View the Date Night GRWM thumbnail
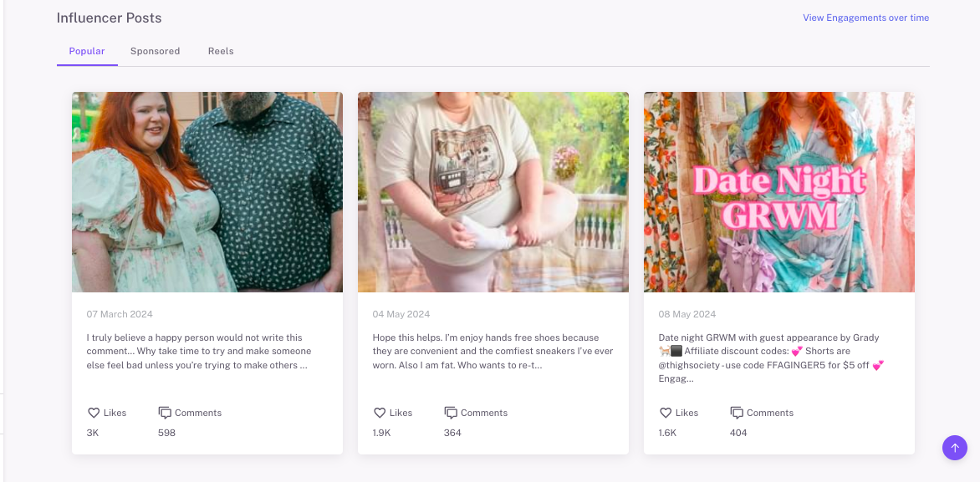Viewport: 980px width, 482px height. tap(778, 191)
